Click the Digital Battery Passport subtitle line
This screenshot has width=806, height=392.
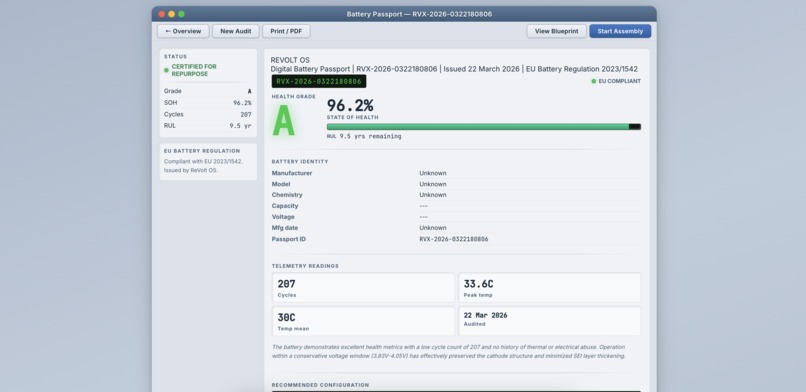coord(454,69)
